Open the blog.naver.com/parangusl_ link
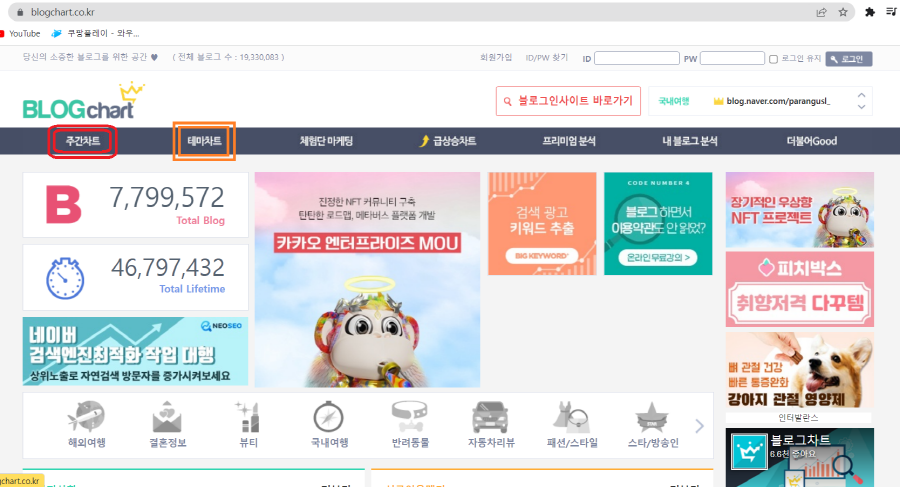 click(x=778, y=101)
